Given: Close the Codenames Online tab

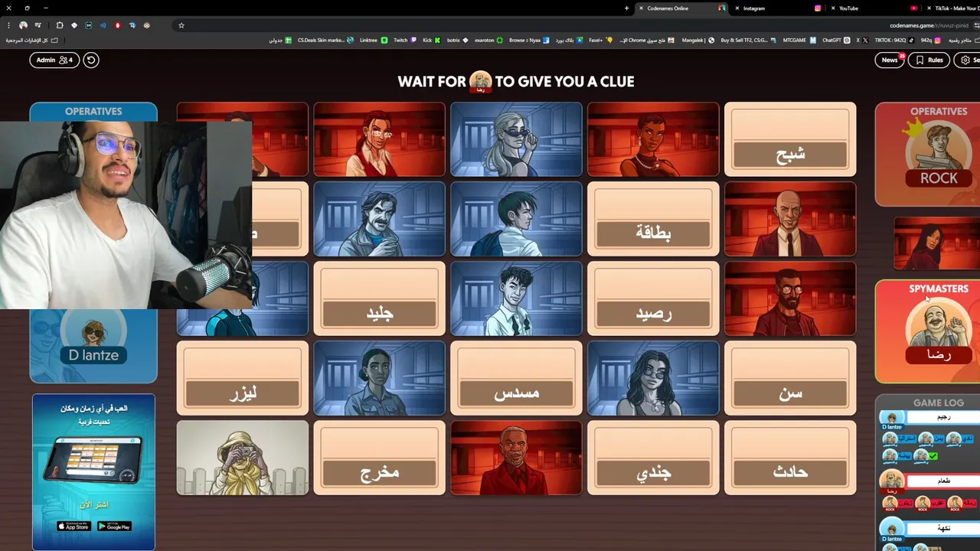Looking at the screenshot, I should tap(641, 8).
